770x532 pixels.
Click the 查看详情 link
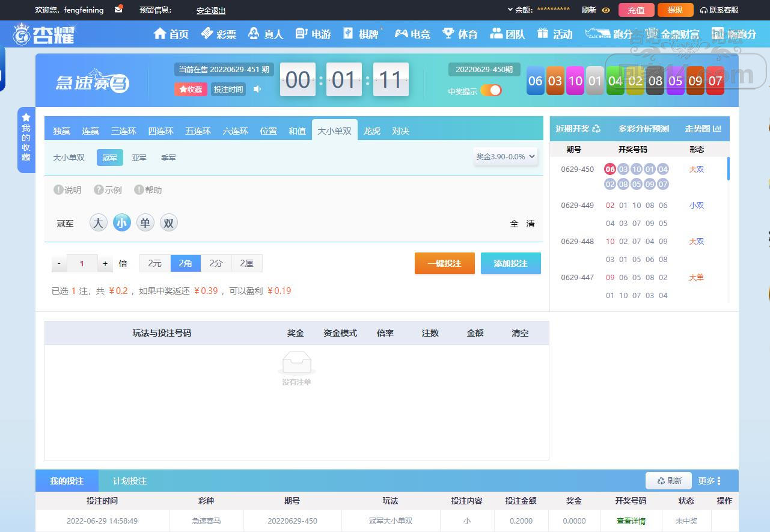coord(631,521)
